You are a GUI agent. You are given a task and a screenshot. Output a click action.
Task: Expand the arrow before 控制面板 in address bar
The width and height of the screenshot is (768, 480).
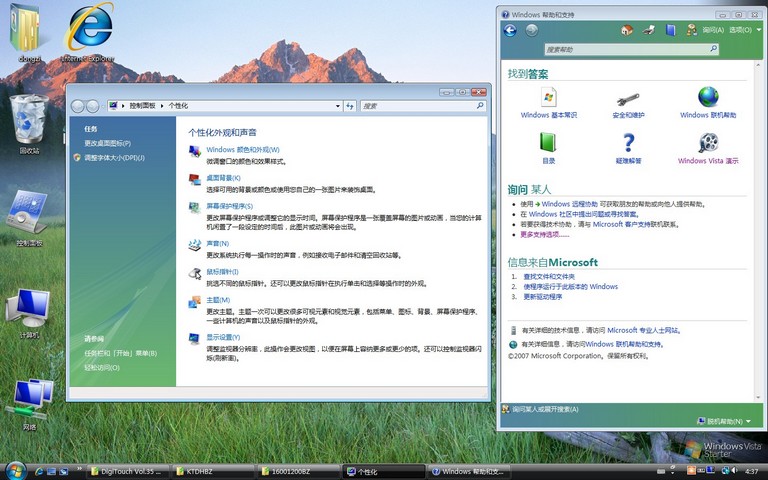[123, 106]
